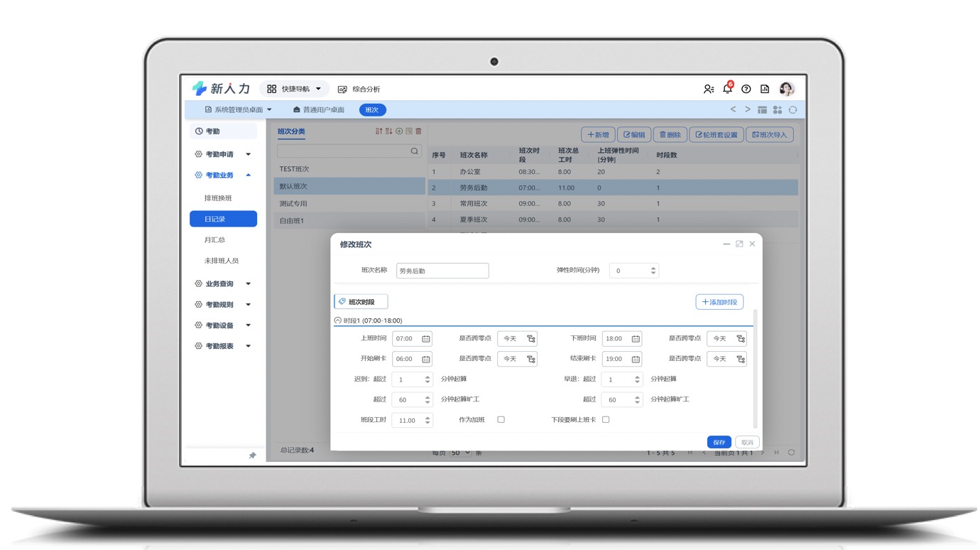Screen dimensions: 980x550
Task: Select 月汇总 in the sidebar
Action: coord(214,240)
